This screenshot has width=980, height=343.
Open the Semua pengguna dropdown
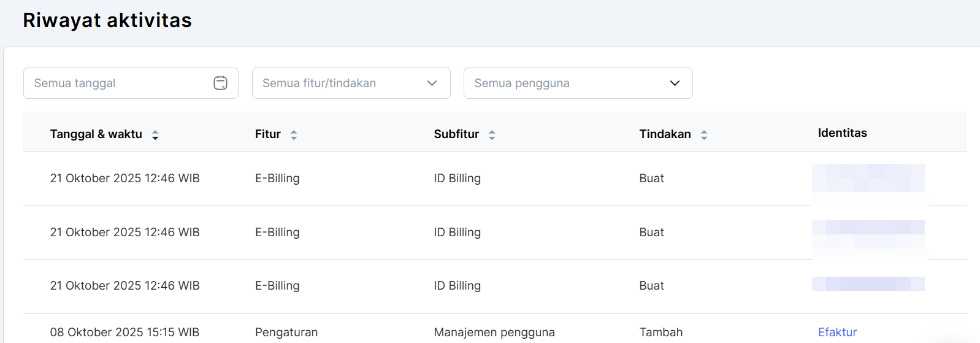point(578,83)
